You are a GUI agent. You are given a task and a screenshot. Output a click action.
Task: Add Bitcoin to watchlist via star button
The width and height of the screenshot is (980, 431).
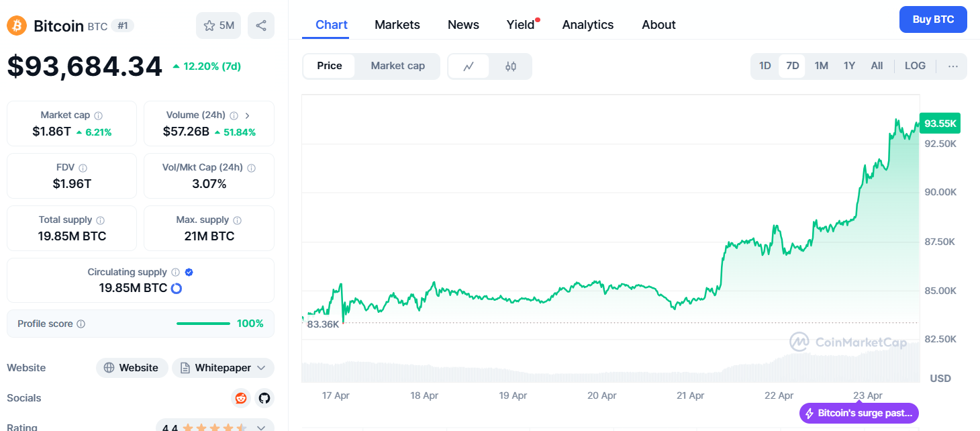coord(218,26)
